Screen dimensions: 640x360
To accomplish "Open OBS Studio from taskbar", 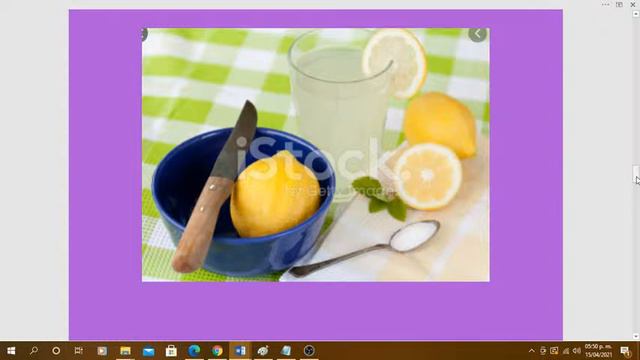I will (309, 351).
